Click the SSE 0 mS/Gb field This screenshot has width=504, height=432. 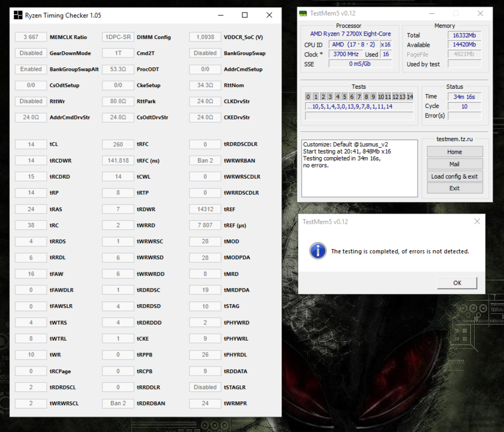pos(360,64)
